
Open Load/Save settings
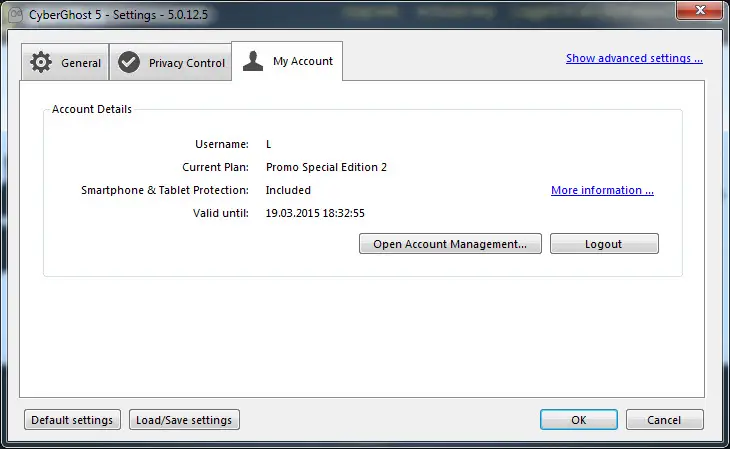tap(184, 420)
